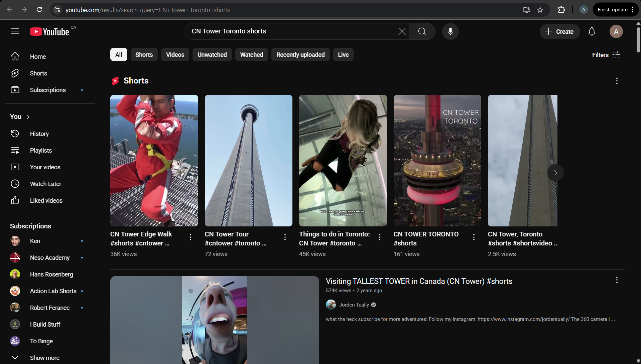Image resolution: width=641 pixels, height=364 pixels.
Task: Select the Shorts filter chip
Action: [144, 55]
